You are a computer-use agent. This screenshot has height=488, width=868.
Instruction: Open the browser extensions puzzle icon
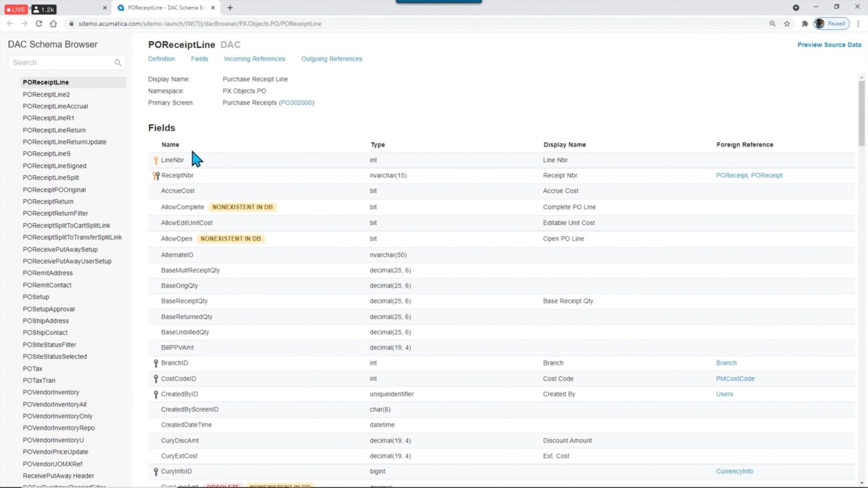805,24
